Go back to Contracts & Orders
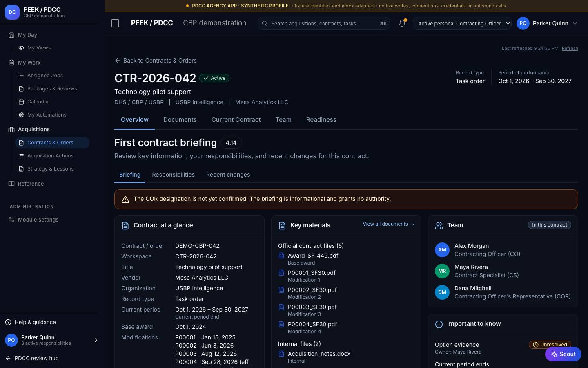 156,61
